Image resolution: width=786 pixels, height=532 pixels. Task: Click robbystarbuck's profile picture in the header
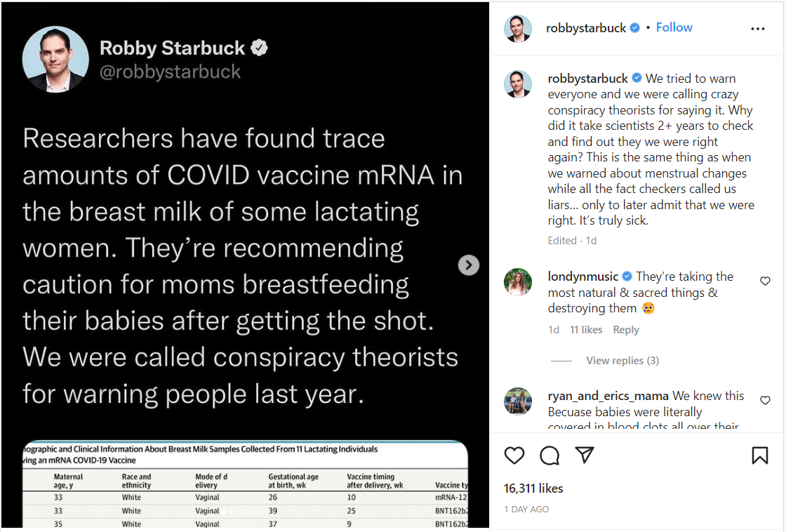coord(518,28)
